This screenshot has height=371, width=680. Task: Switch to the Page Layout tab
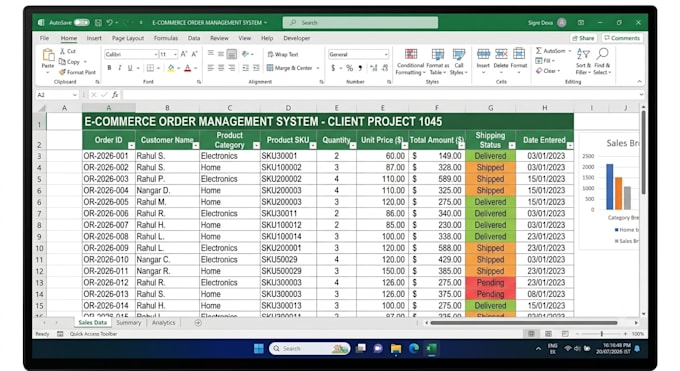(128, 38)
